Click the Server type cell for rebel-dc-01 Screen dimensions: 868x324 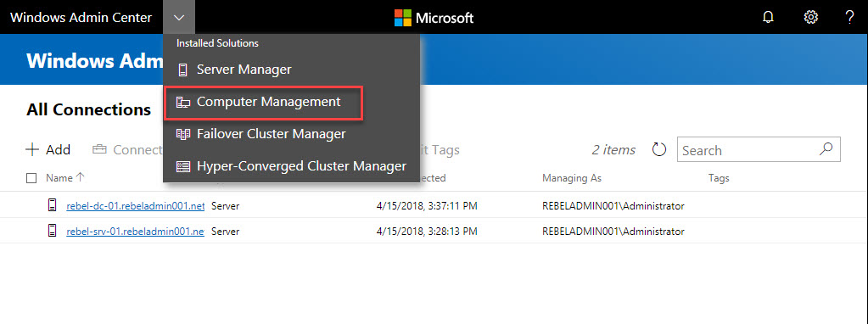pos(226,206)
